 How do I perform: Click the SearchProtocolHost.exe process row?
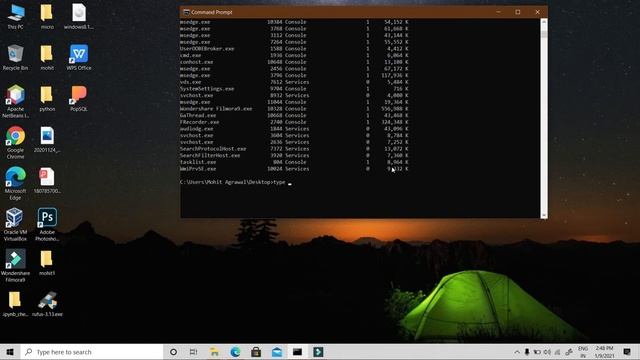294,149
